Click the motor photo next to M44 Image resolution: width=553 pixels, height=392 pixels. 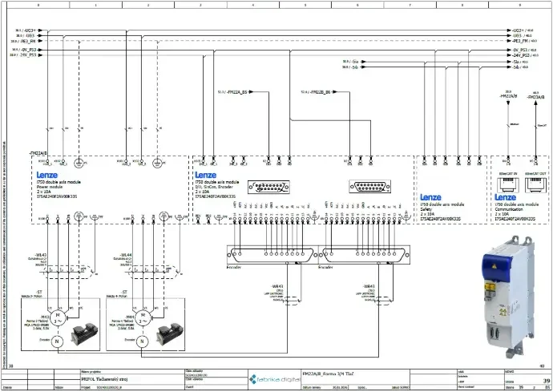pos(170,333)
